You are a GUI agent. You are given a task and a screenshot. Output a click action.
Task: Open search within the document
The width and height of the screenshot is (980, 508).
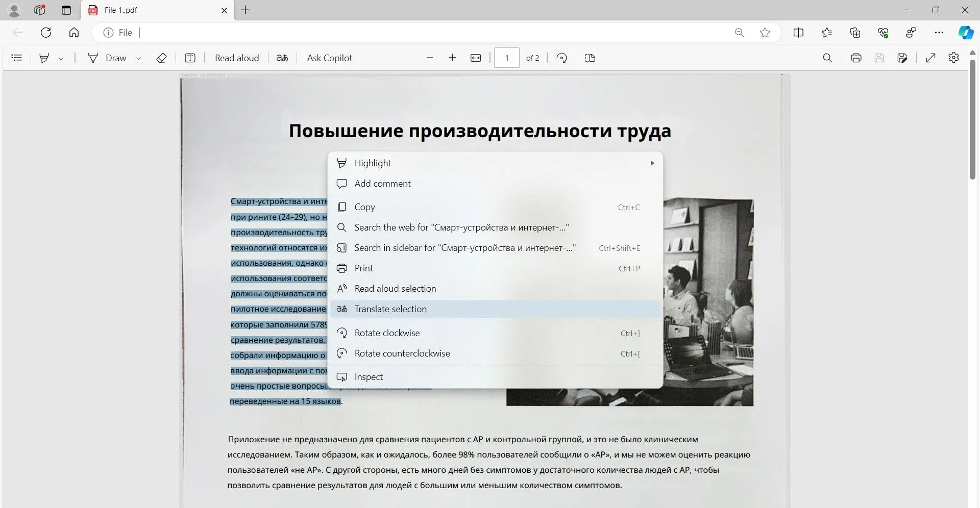pyautogui.click(x=827, y=58)
